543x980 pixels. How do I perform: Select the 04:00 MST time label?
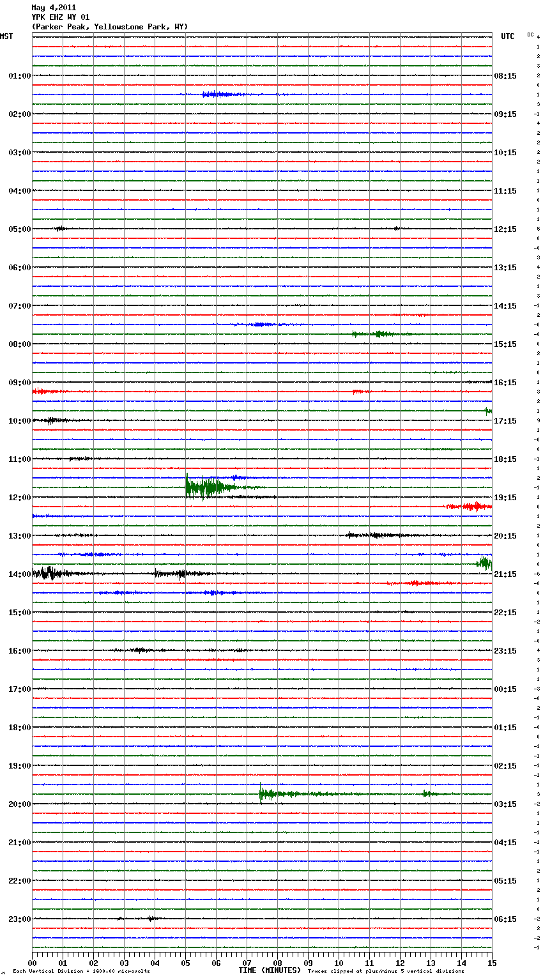pyautogui.click(x=19, y=190)
